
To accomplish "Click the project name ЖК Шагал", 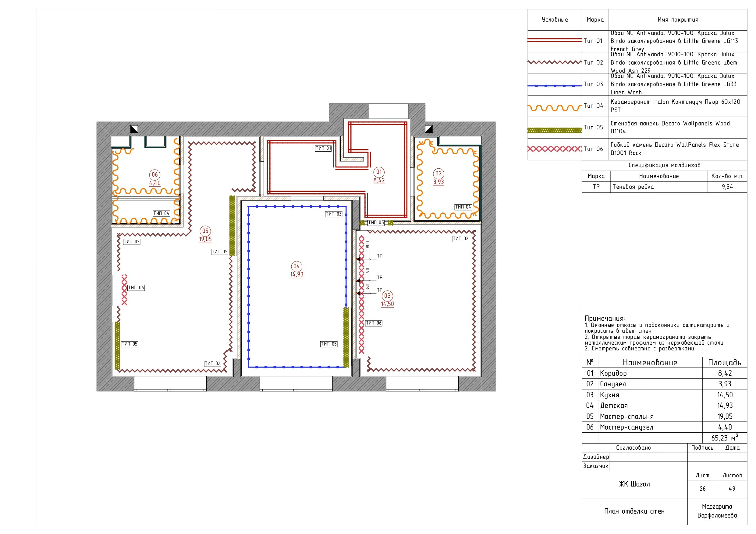I will tap(634, 484).
